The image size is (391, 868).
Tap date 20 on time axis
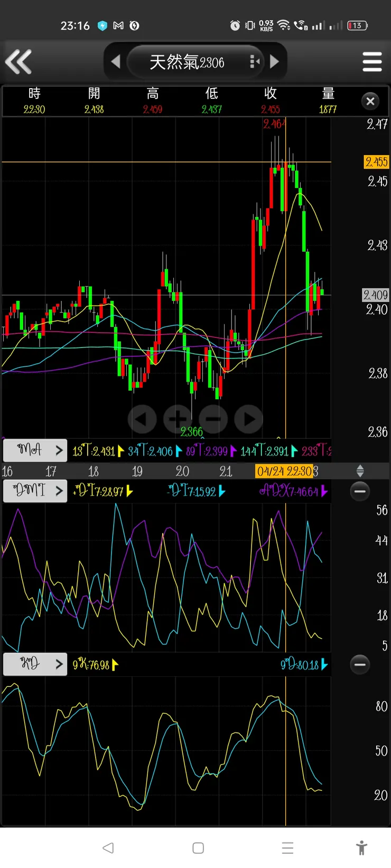point(182,471)
